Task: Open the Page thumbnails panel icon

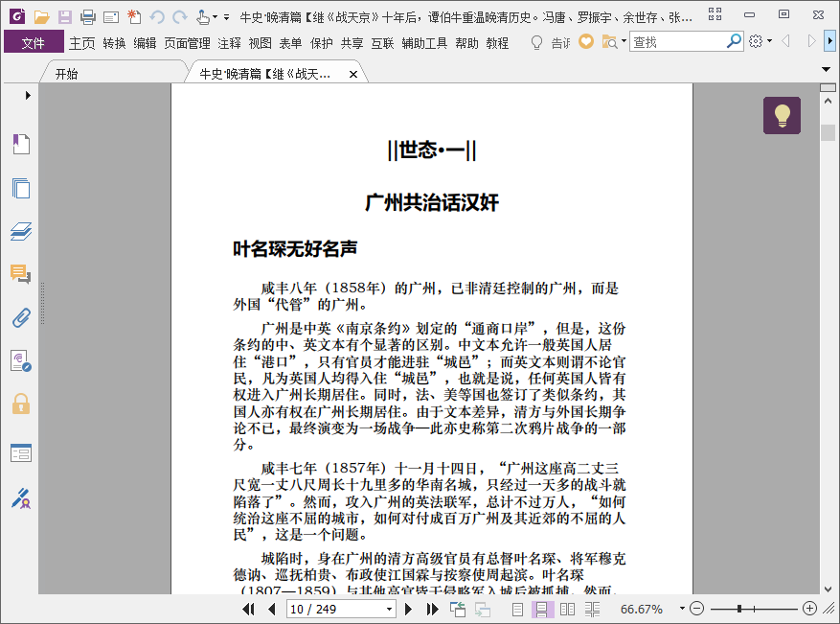Action: pyautogui.click(x=21, y=188)
